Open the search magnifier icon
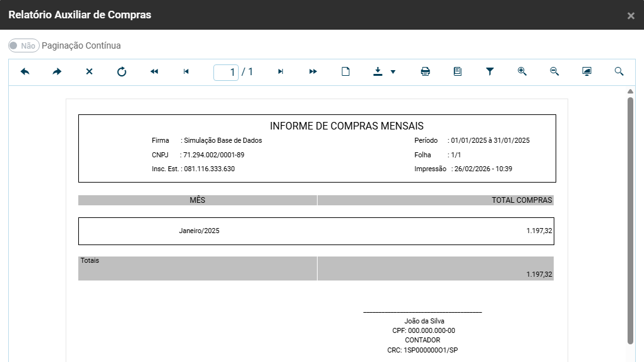This screenshot has width=644, height=362. click(x=619, y=72)
